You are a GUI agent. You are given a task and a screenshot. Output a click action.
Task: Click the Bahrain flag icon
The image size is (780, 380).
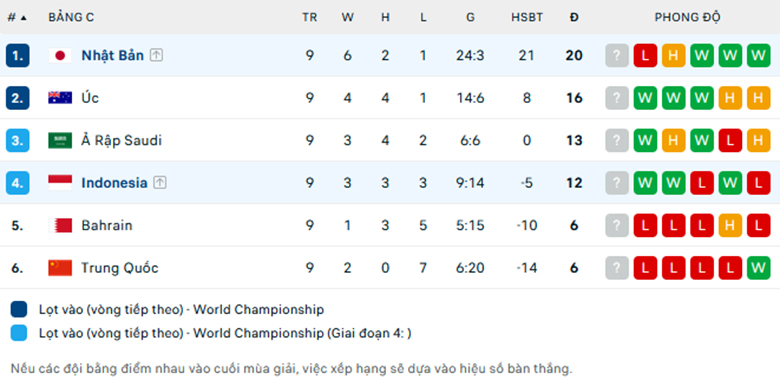click(x=60, y=226)
